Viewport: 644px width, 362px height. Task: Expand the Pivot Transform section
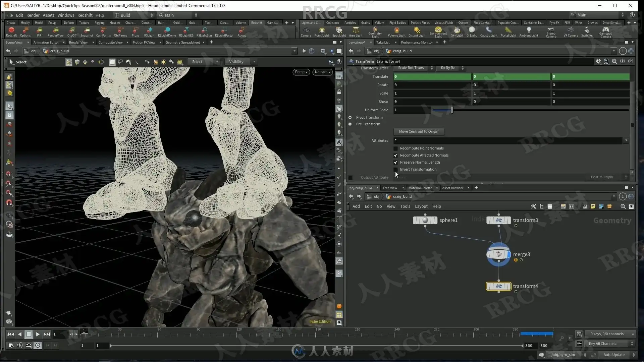350,117
